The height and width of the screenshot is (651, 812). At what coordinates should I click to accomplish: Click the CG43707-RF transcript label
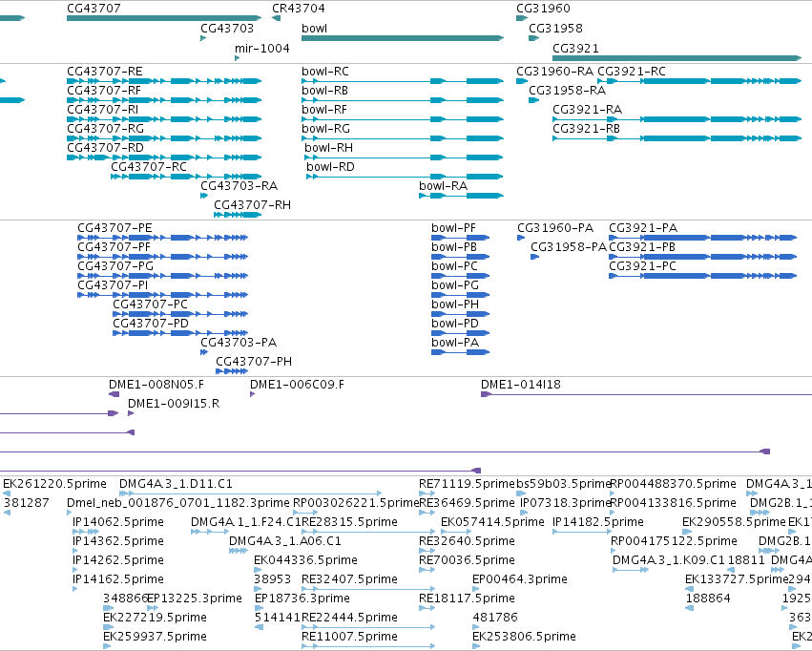[x=104, y=91]
